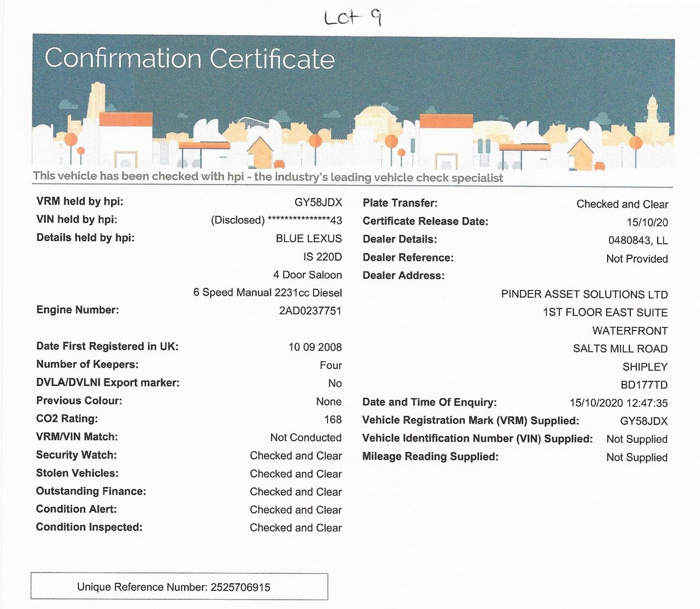Click enquiry timestamp '15/10/2020 12:47:35'
The height and width of the screenshot is (609, 700).
(x=619, y=403)
